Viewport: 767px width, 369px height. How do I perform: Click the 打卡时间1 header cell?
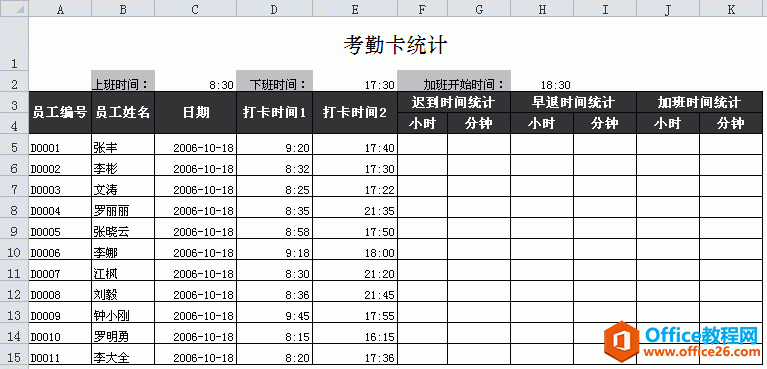(x=274, y=113)
